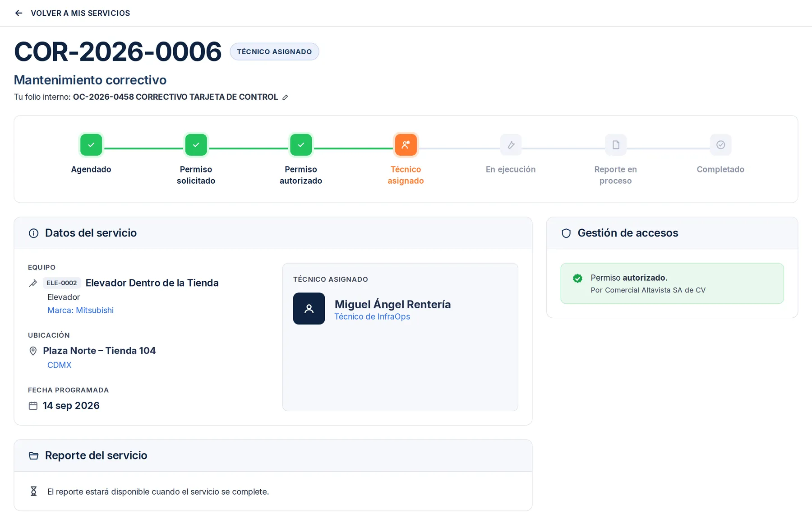Click the Mantenimiento correctivo subtitle

tap(90, 80)
